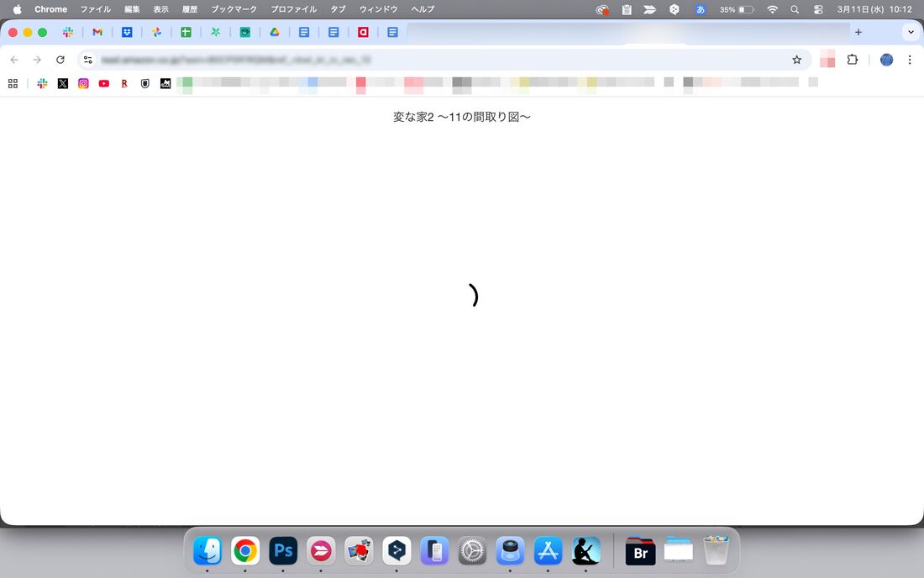The image size is (924, 578).
Task: Reload the current page
Action: (60, 60)
